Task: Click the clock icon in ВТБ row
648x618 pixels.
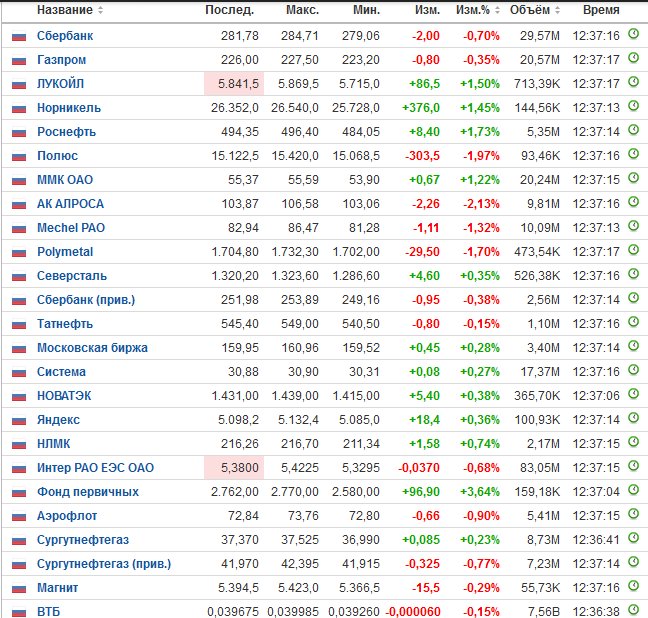Action: (633, 609)
